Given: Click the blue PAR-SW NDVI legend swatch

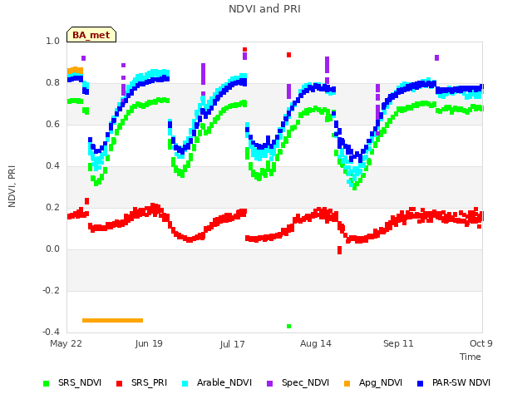Looking at the screenshot, I should pos(420,383).
